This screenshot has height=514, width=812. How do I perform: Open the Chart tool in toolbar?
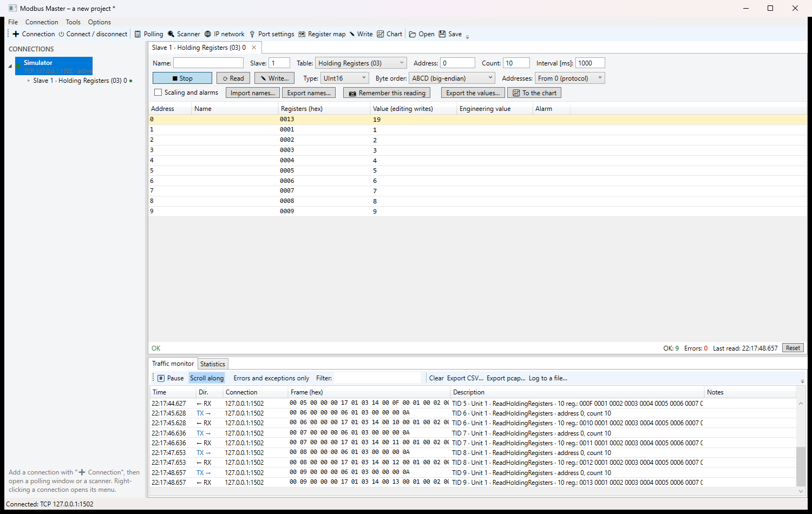tap(390, 34)
